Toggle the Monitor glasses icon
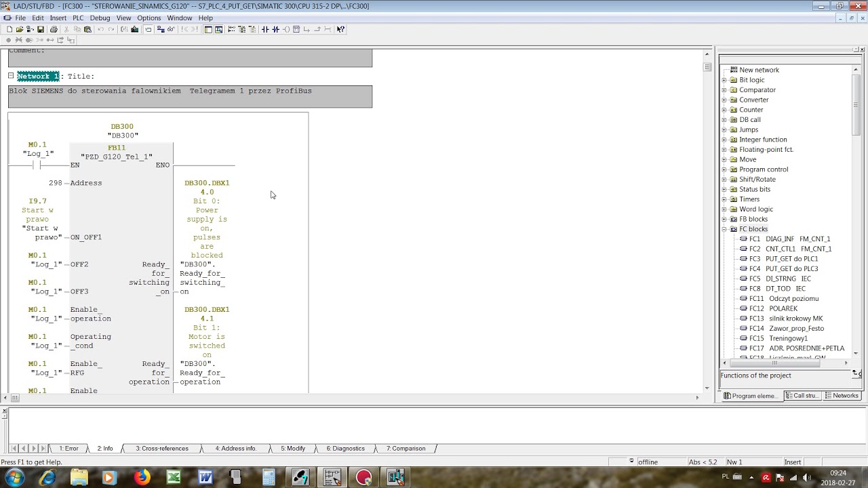Viewport: 868px width, 488px height. pos(171,29)
